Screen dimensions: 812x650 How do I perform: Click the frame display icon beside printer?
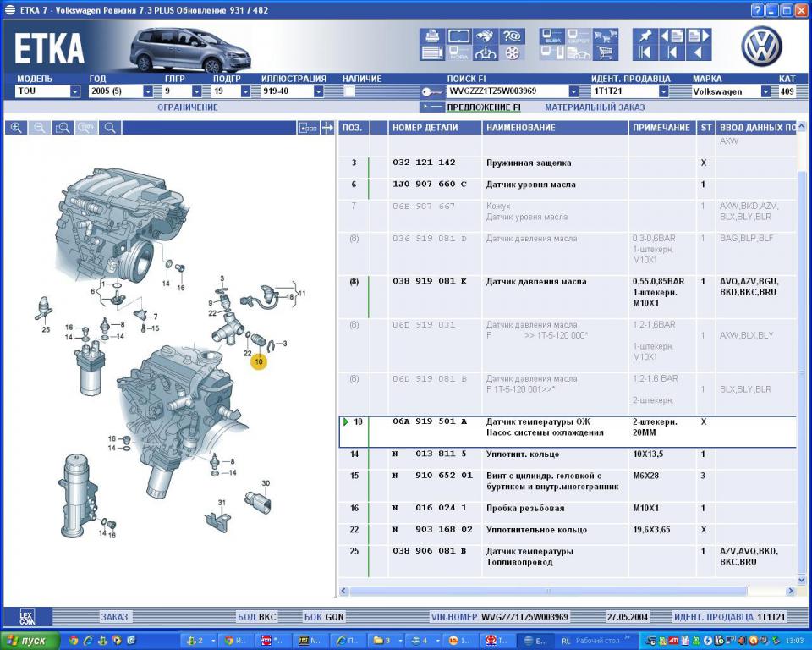pyautogui.click(x=458, y=36)
